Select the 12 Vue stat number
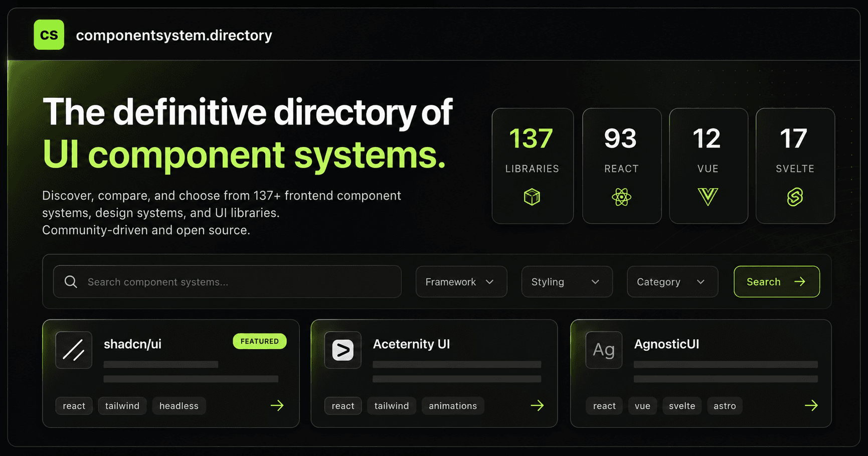This screenshot has height=456, width=868. pos(707,138)
